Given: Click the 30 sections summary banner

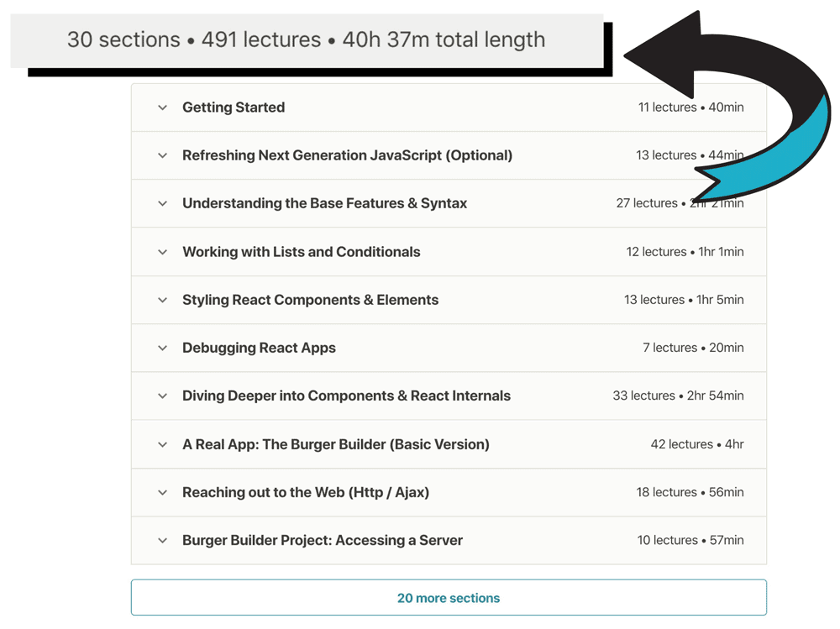Looking at the screenshot, I should click(x=307, y=39).
